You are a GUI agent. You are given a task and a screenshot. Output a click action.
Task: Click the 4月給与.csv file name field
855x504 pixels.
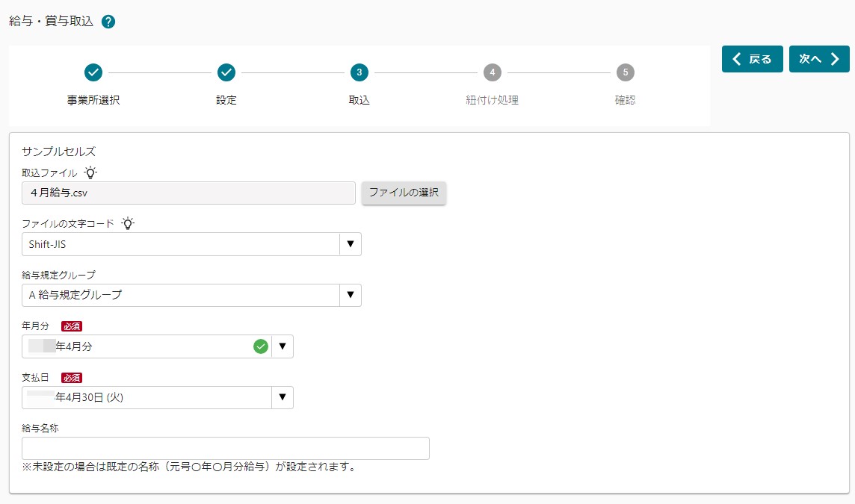[188, 193]
